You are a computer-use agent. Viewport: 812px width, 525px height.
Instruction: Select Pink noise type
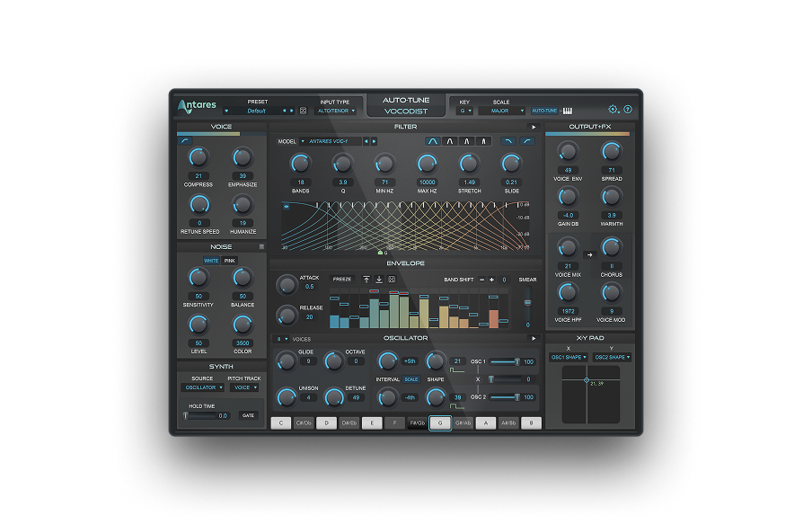[229, 261]
